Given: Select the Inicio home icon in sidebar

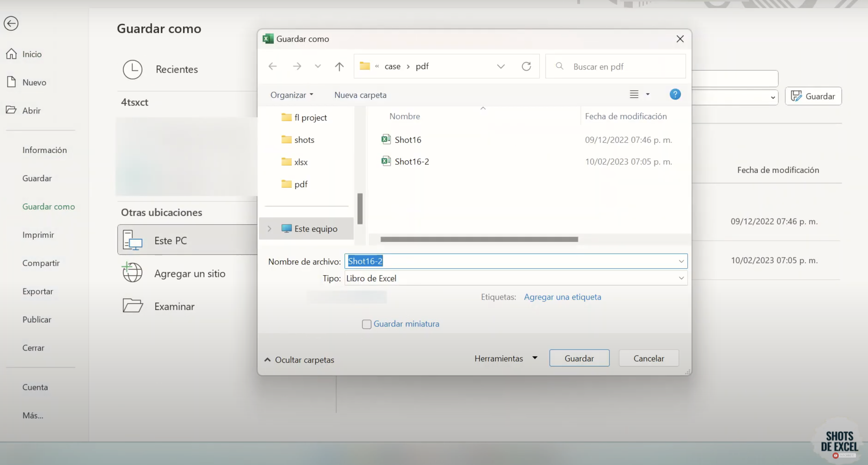Looking at the screenshot, I should [11, 54].
